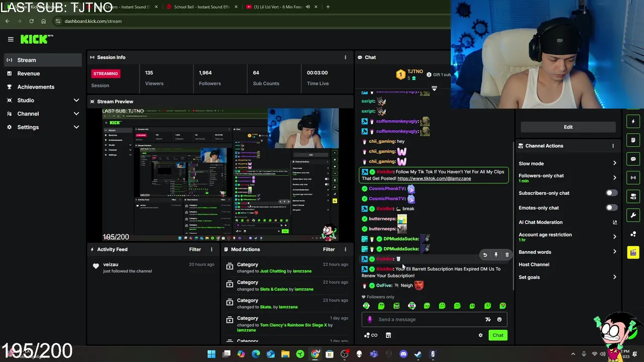Open a new browser tab
Image resolution: width=644 pixels, height=362 pixels.
pos(328,7)
